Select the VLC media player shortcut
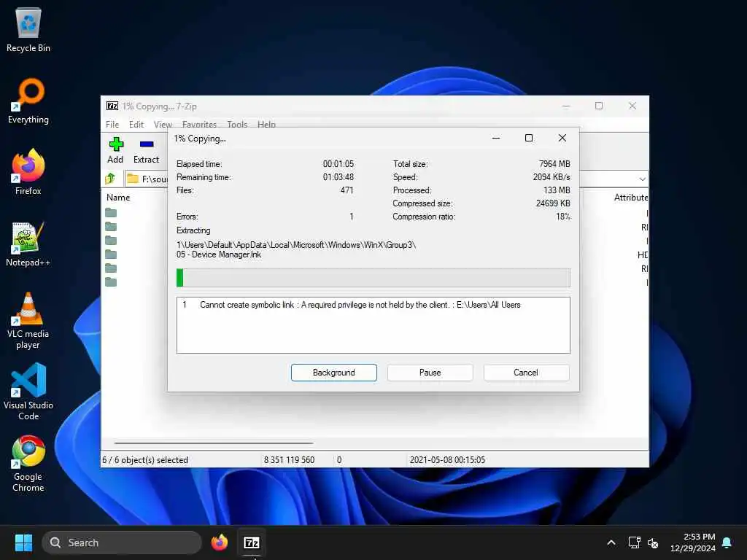Screen dimensions: 747x560 (x=28, y=321)
